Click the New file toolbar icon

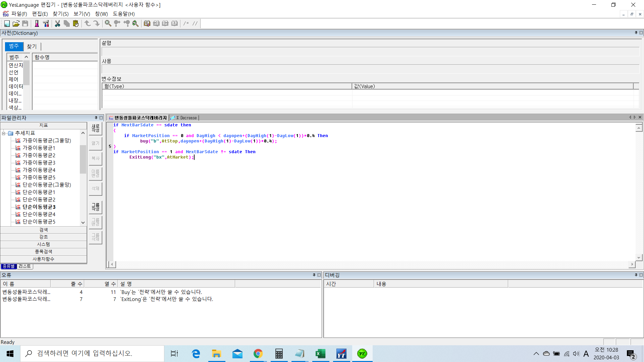coord(7,23)
